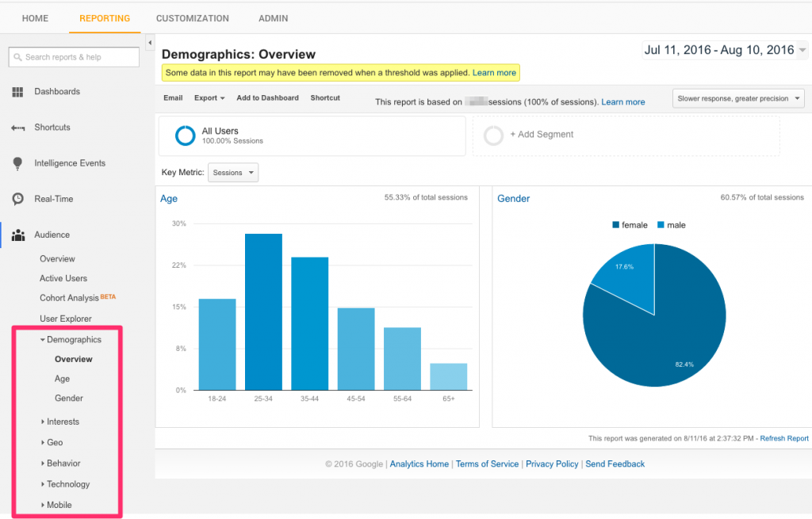
Task: Open the Real-Time clock icon
Action: point(17,199)
